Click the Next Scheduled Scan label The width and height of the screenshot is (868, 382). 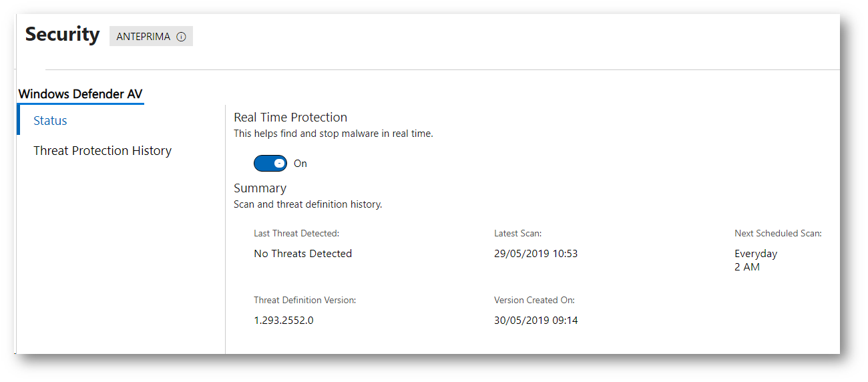pyautogui.click(x=778, y=234)
